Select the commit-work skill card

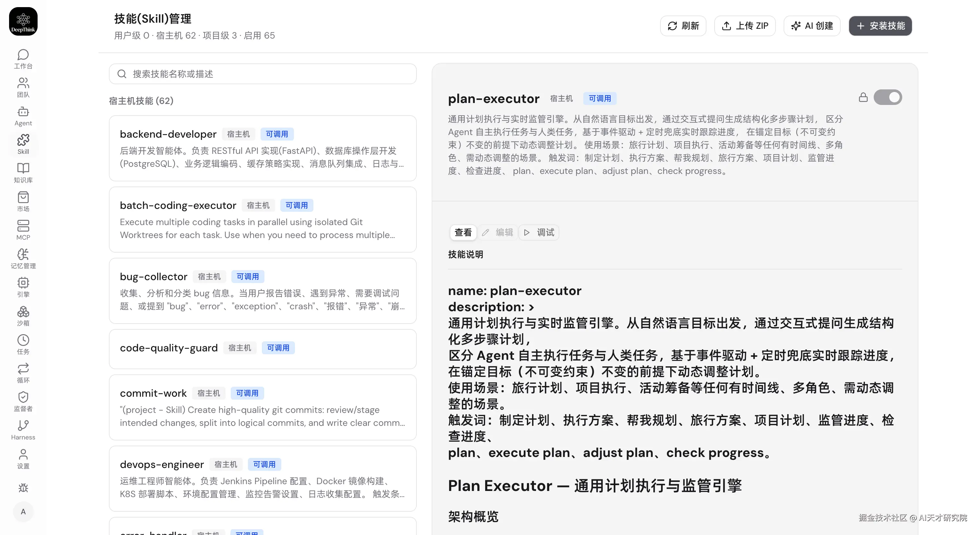(x=263, y=408)
